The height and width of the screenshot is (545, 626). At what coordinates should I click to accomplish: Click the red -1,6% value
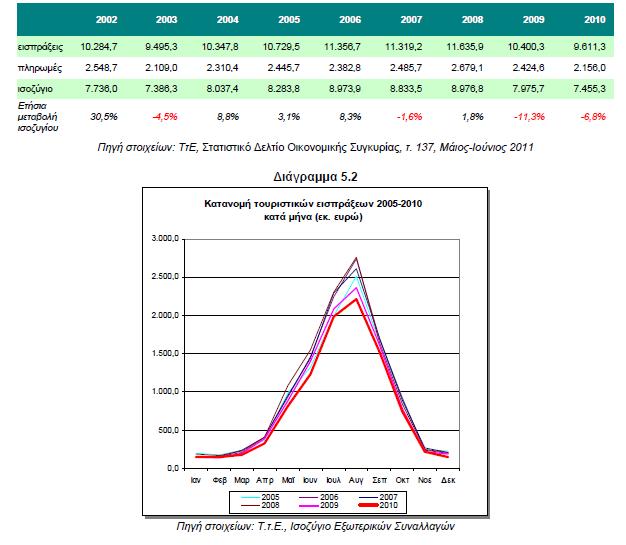click(409, 117)
